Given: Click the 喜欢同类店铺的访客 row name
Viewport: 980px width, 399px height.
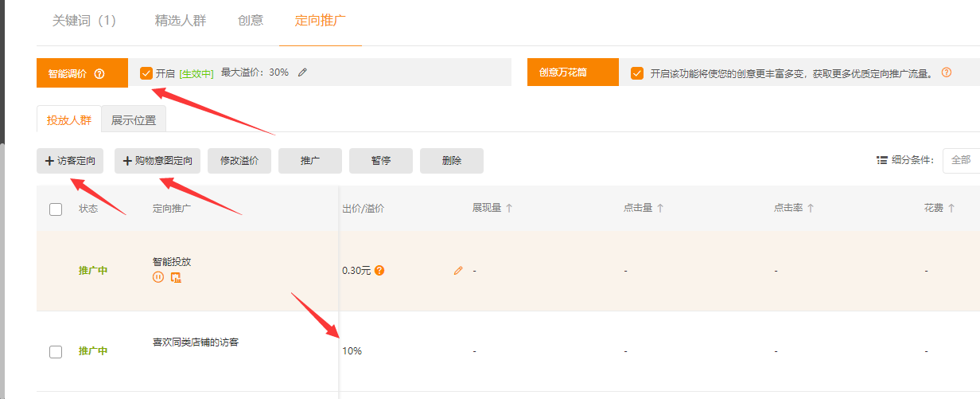Looking at the screenshot, I should click(196, 342).
